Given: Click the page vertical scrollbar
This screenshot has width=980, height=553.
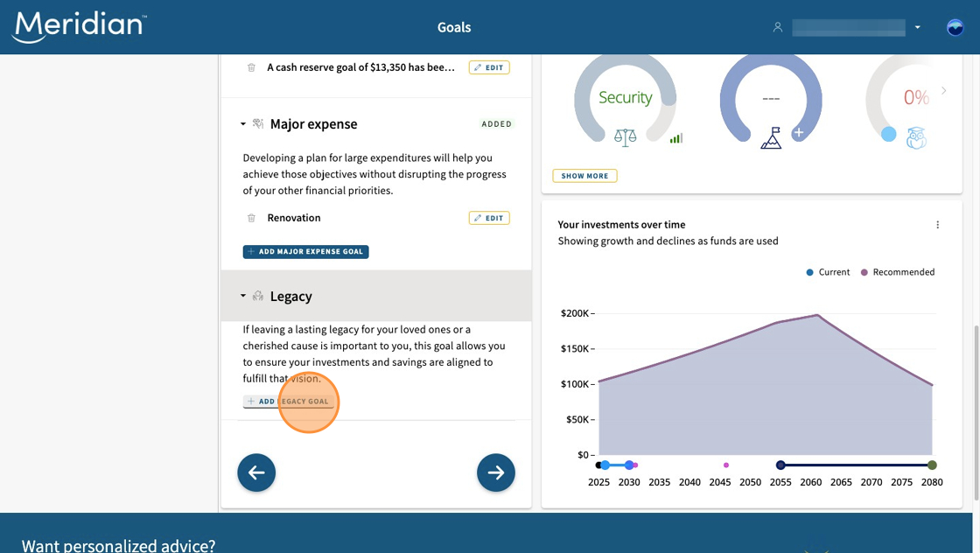Looking at the screenshot, I should coord(976,412).
